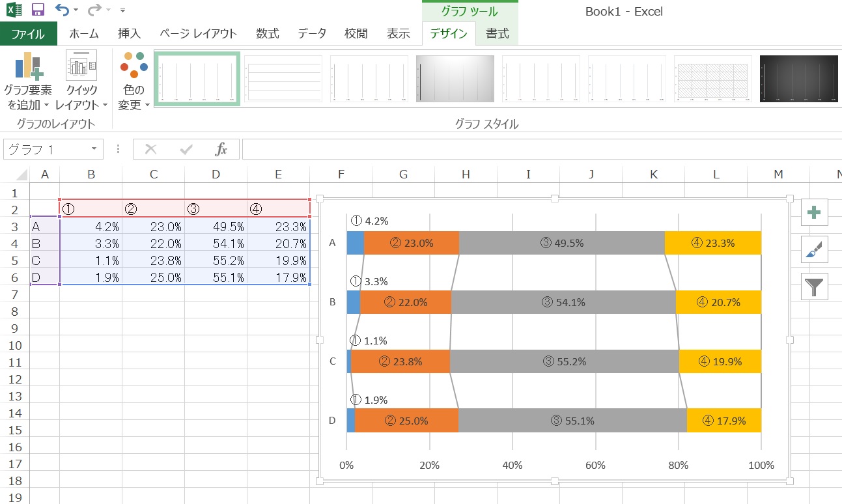Open the Change Colors (色の変更) palette
Image resolution: width=842 pixels, height=504 pixels.
(x=133, y=81)
